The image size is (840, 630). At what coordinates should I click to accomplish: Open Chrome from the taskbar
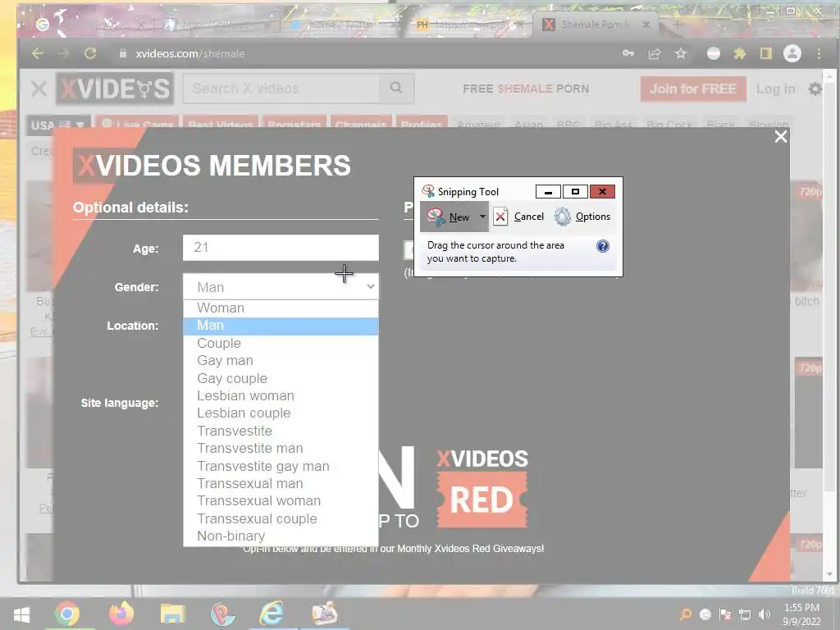(x=67, y=614)
